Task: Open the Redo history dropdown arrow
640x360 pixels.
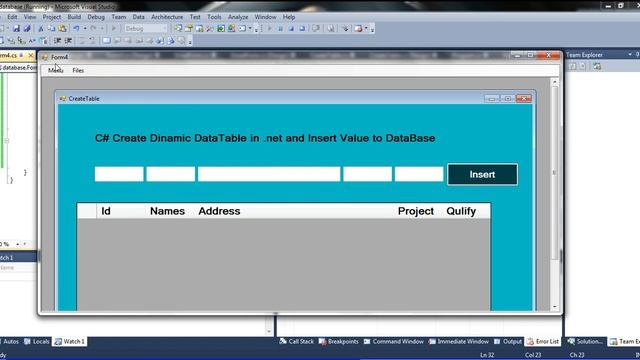Action: point(102,29)
